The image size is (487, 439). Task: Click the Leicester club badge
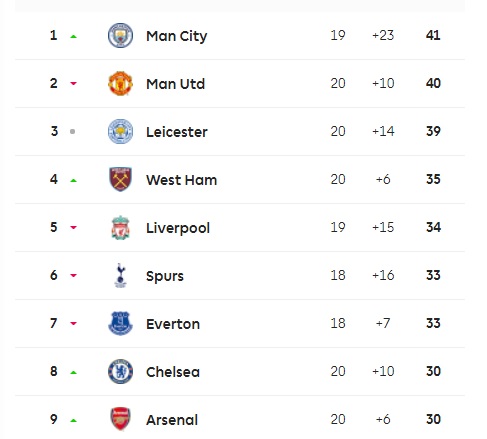point(120,131)
